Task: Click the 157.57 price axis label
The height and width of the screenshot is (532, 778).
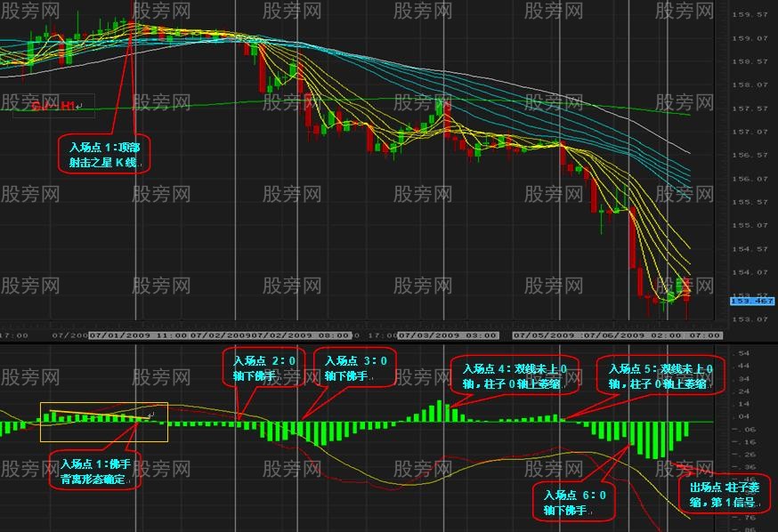Action: (750, 108)
